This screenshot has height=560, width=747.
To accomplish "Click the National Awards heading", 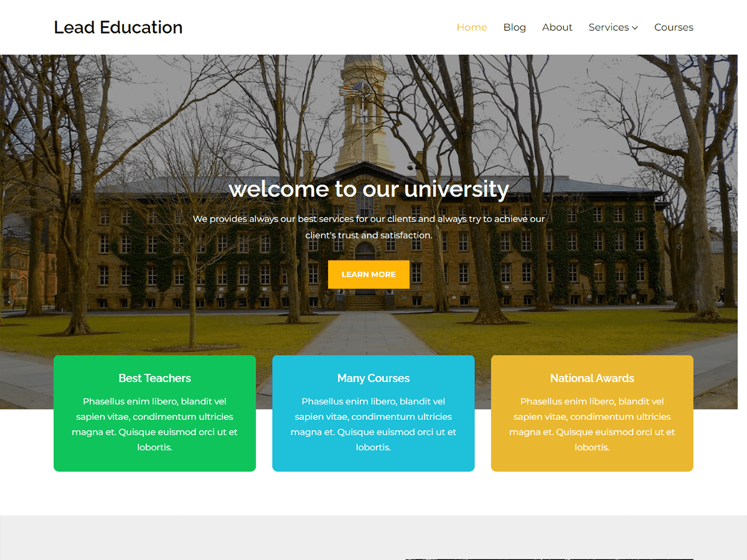I will click(592, 378).
